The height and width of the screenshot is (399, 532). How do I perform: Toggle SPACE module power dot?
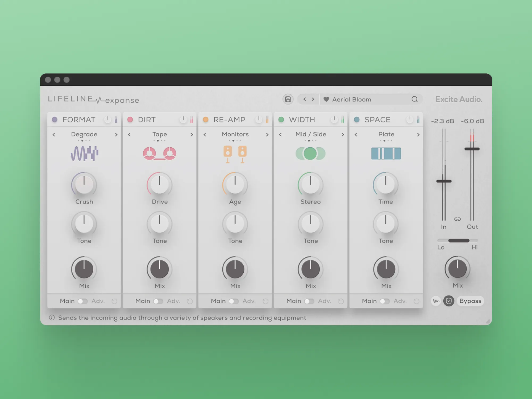(357, 120)
